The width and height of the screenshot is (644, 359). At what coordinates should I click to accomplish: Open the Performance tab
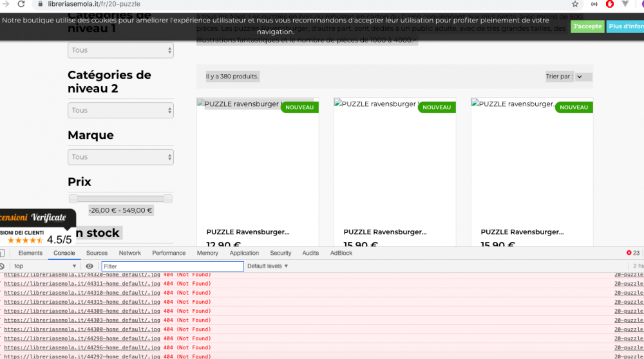tap(169, 253)
